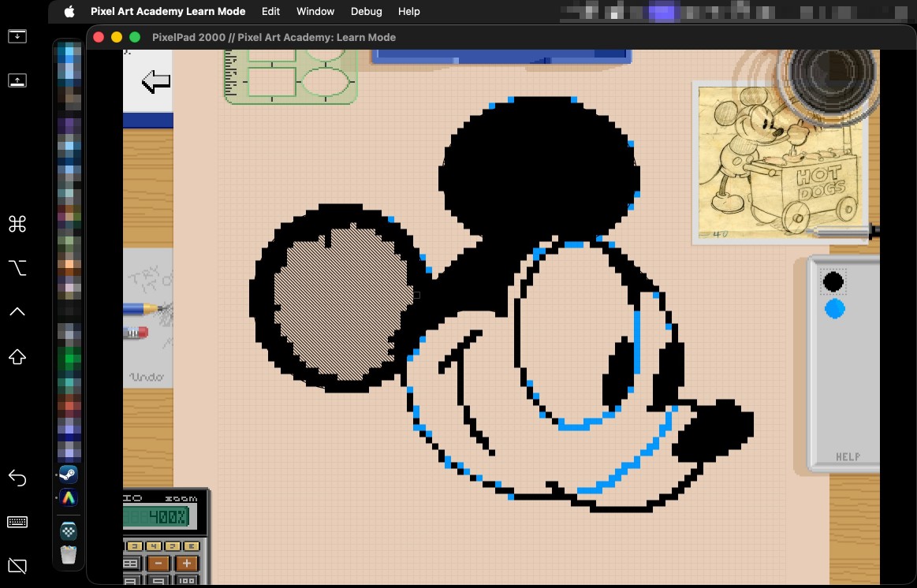This screenshot has height=588, width=917.
Task: Click the yellow 3 calculator key
Action: click(135, 546)
